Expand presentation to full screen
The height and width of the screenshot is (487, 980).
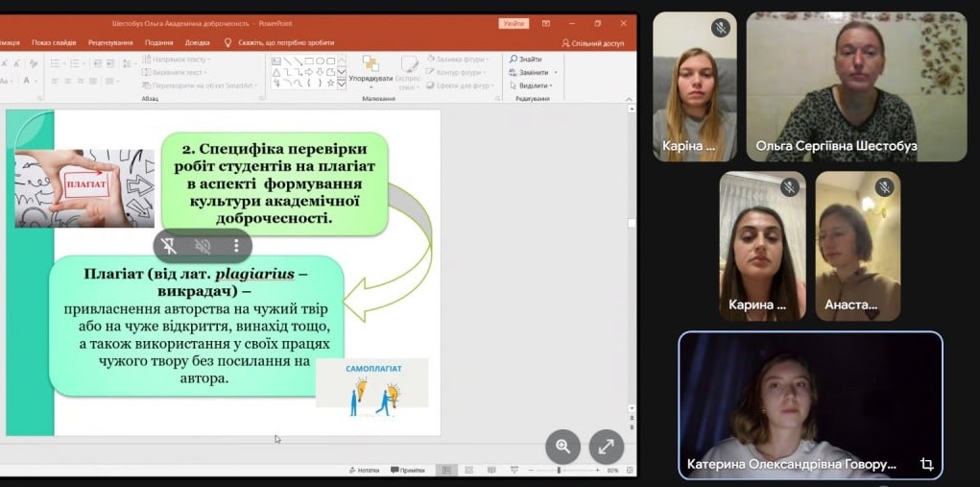[606, 446]
